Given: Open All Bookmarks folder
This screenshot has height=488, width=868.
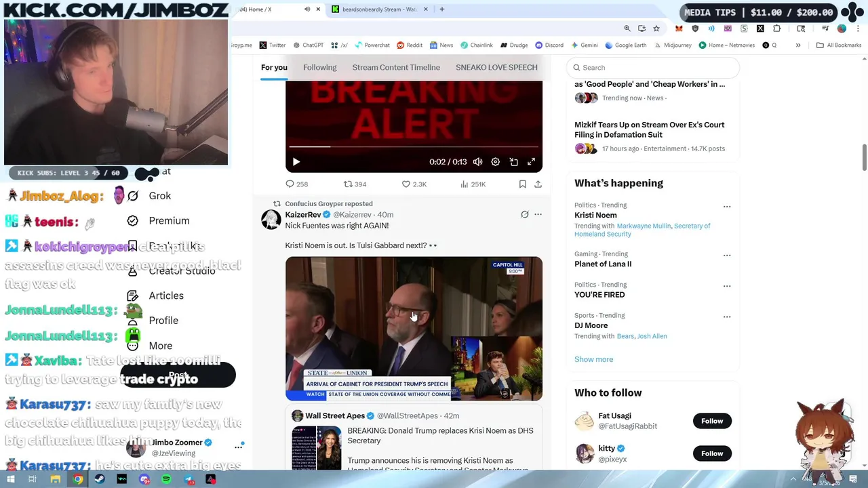Looking at the screenshot, I should click(x=839, y=45).
